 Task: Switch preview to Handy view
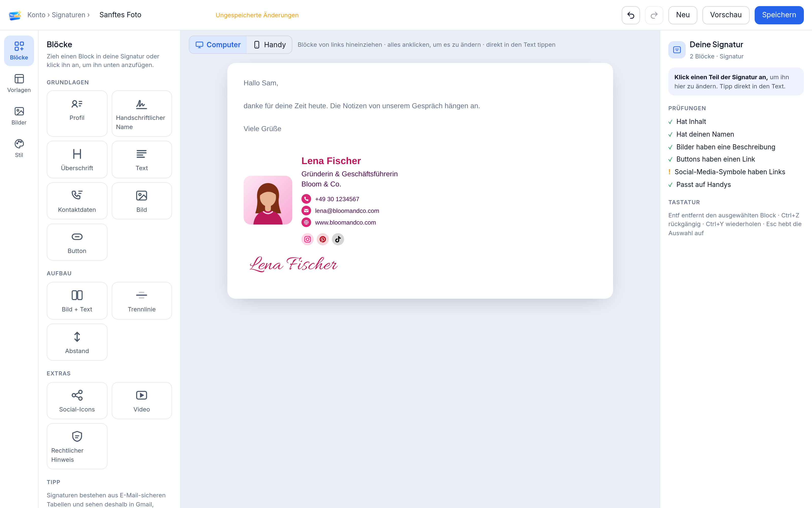click(270, 45)
